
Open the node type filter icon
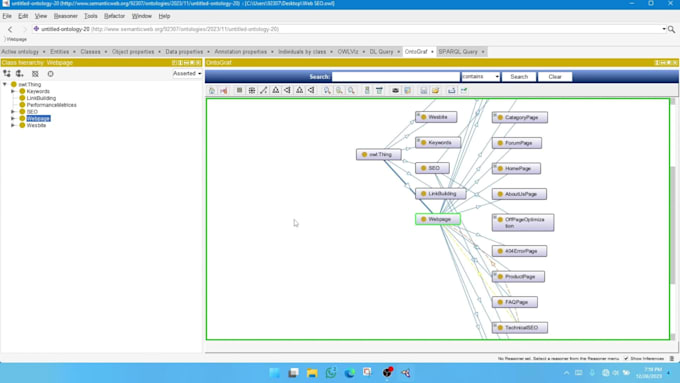coord(367,90)
